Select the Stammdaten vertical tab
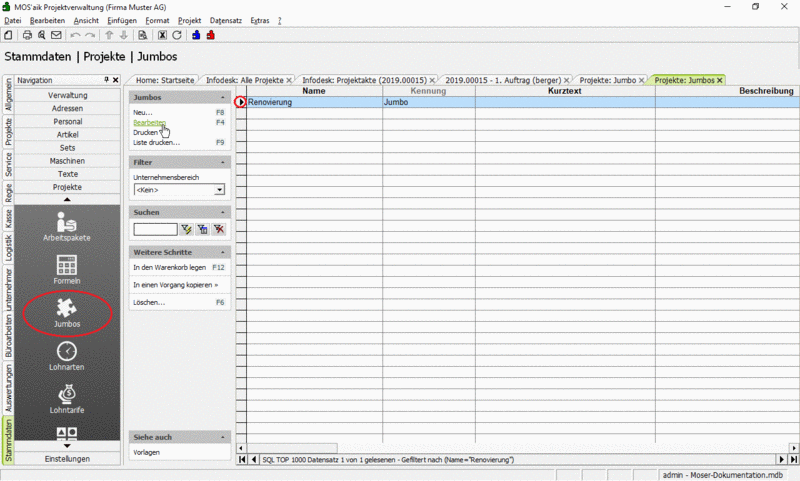This screenshot has height=481, width=800. (x=8, y=440)
